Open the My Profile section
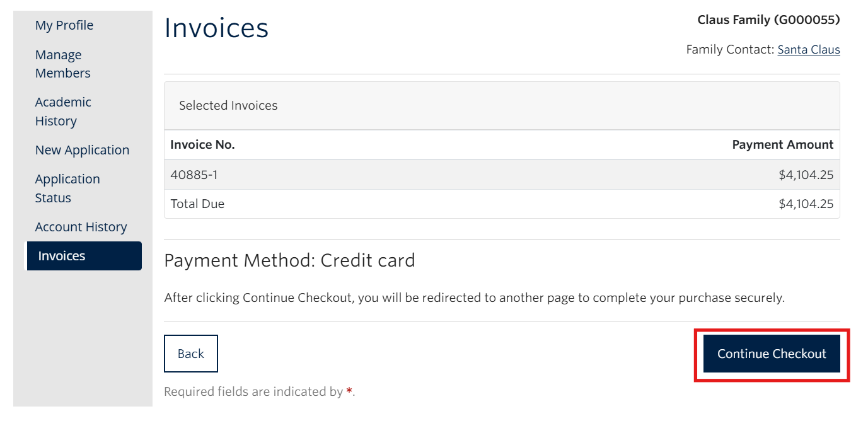Image resolution: width=868 pixels, height=433 pixels. click(x=64, y=25)
